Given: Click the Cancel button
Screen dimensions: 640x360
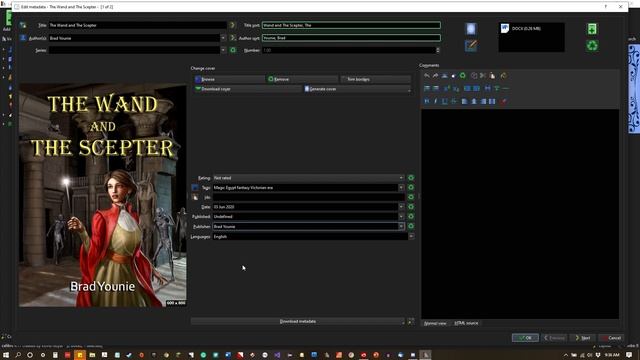Looking at the screenshot, I should [611, 338].
